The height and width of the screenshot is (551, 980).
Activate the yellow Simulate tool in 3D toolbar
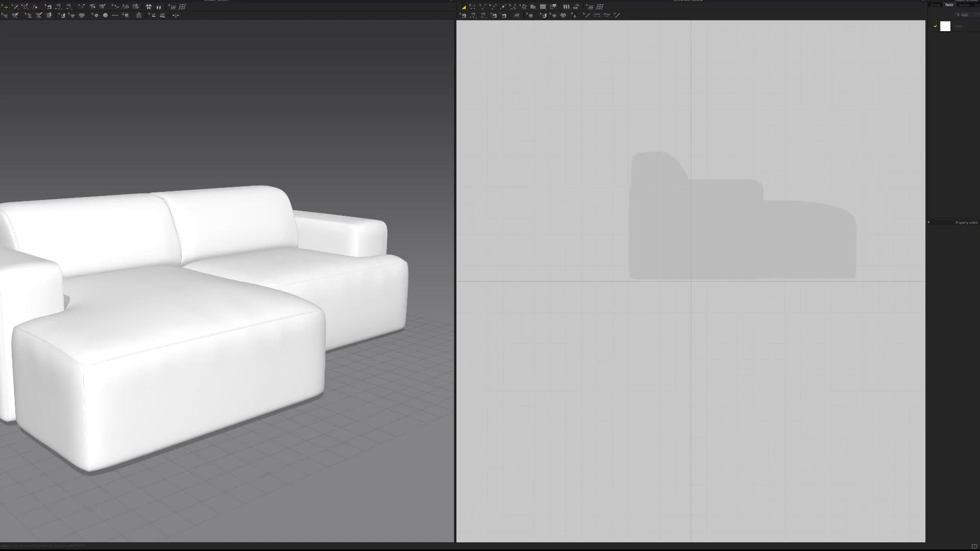6,7
